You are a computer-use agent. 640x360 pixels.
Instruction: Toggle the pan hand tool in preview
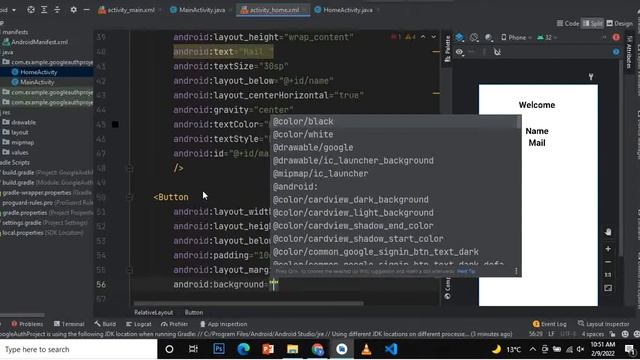click(x=608, y=232)
